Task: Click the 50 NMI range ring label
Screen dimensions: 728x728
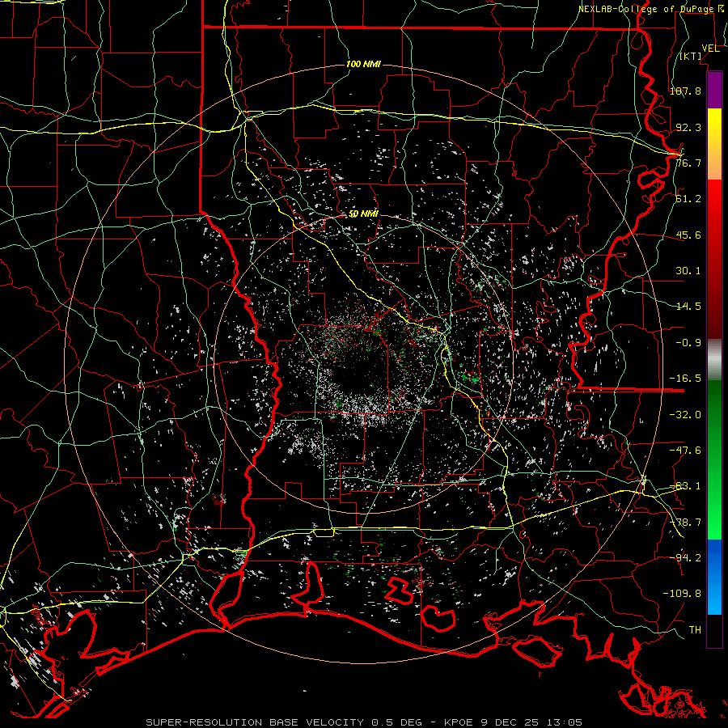Action: tap(363, 214)
